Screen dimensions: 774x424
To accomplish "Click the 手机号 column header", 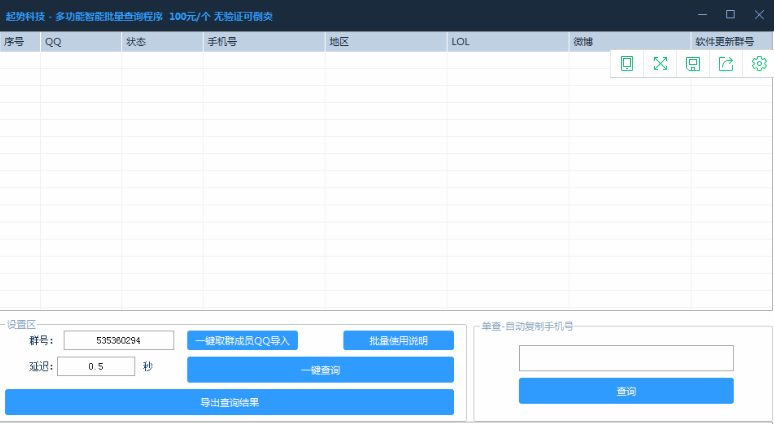I will pyautogui.click(x=264, y=42).
